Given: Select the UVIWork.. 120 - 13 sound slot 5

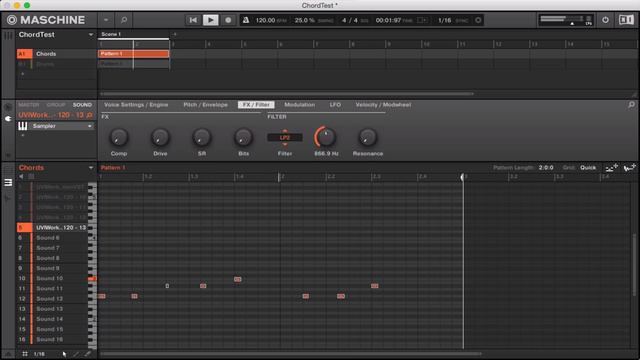Looking at the screenshot, I should pos(52,227).
